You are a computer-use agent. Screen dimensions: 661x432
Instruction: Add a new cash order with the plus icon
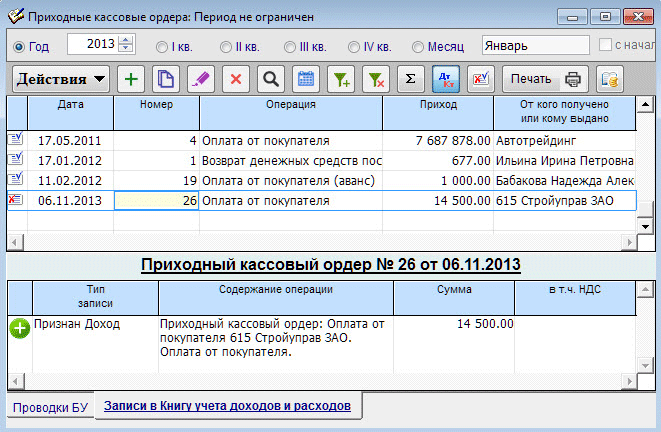[131, 79]
